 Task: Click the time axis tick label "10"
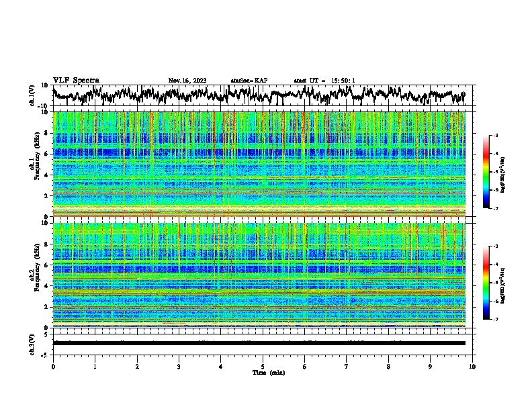(x=472, y=367)
